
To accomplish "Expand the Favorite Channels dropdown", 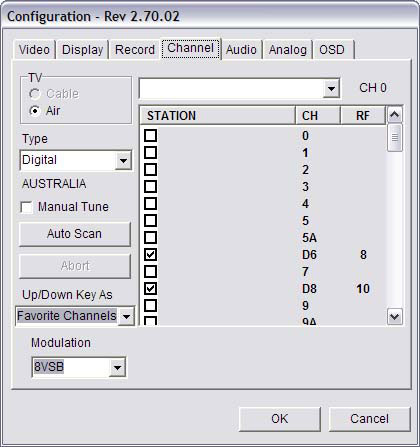I will (x=126, y=316).
